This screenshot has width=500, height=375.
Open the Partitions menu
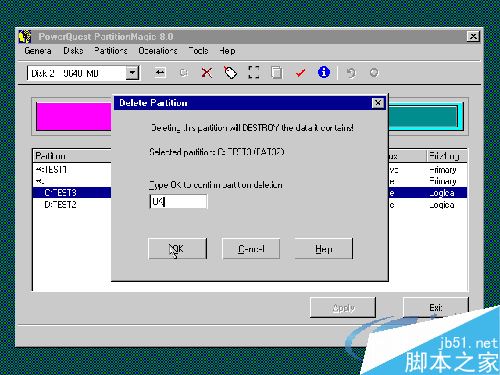click(x=111, y=51)
